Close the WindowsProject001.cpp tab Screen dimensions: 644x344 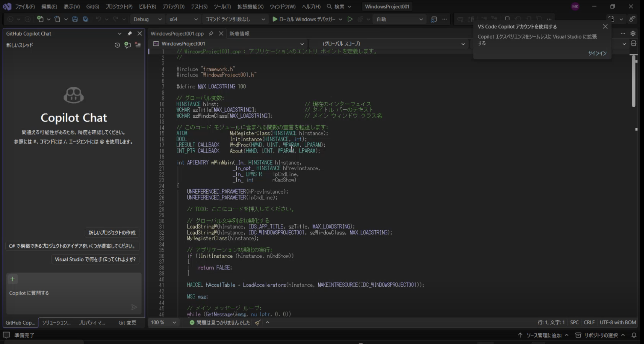pos(221,34)
